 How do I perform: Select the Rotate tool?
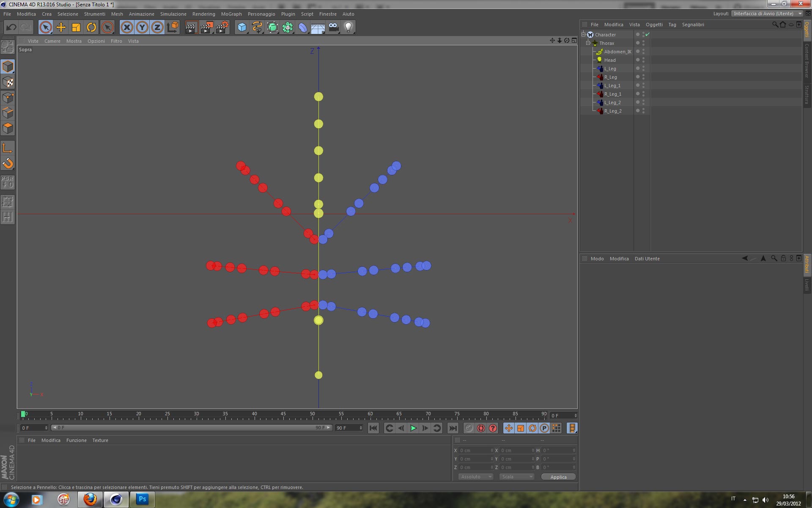click(91, 28)
